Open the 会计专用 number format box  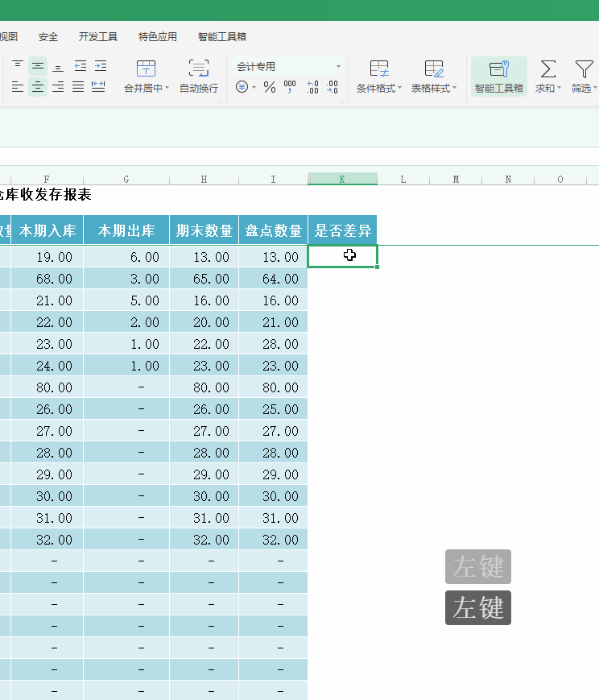tap(288, 67)
